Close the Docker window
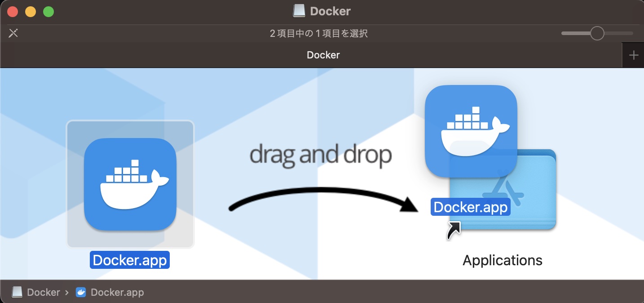 tap(13, 12)
